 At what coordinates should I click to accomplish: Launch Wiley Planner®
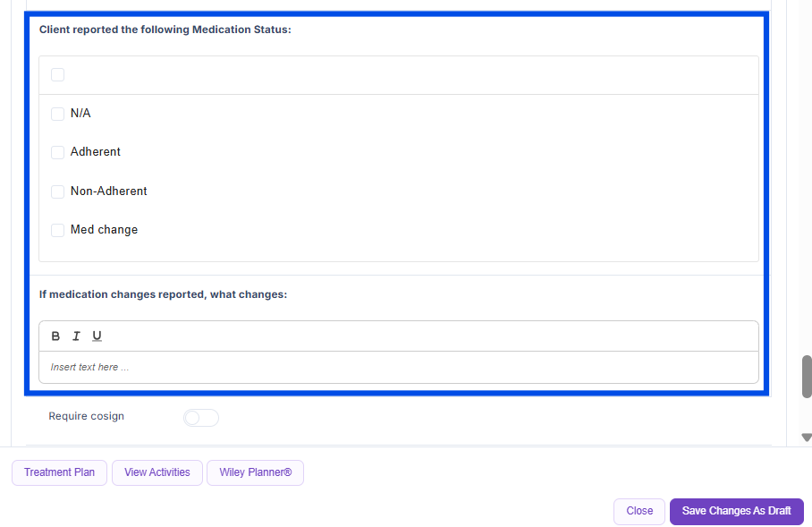click(255, 472)
